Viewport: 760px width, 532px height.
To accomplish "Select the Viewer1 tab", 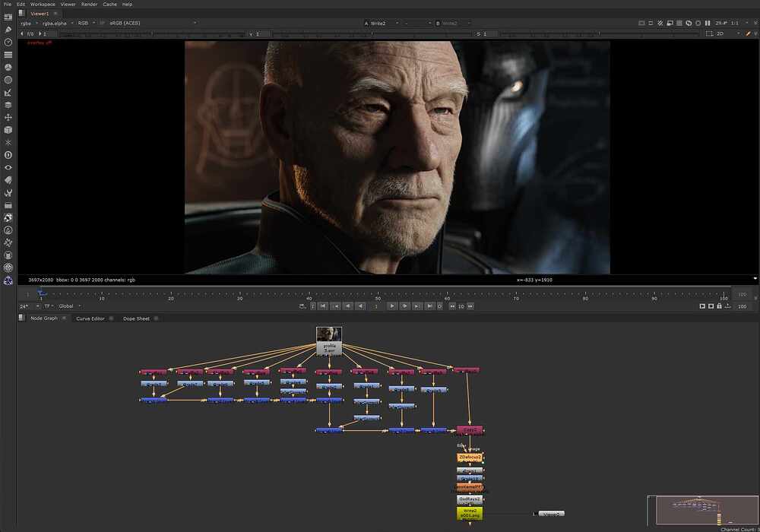I will (40, 14).
